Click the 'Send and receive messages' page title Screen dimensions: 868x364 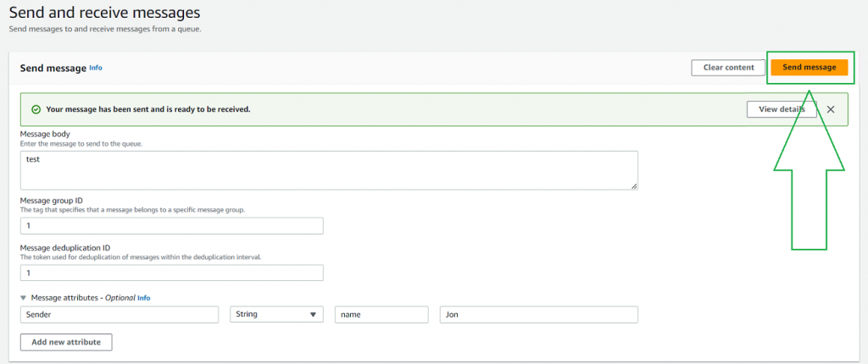[105, 13]
